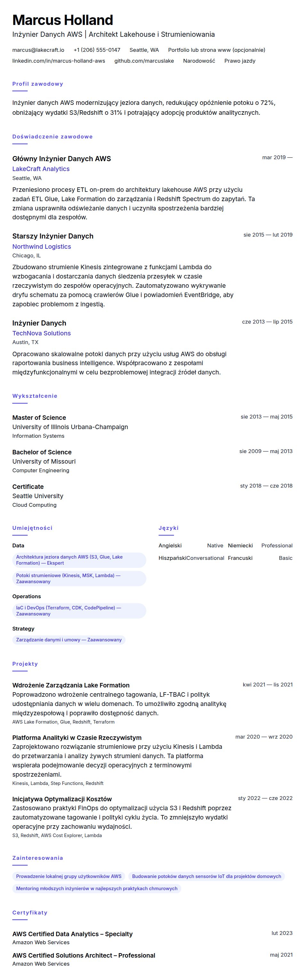
Task: Select the Bachelor of Science degree entry
Action: 42,452
